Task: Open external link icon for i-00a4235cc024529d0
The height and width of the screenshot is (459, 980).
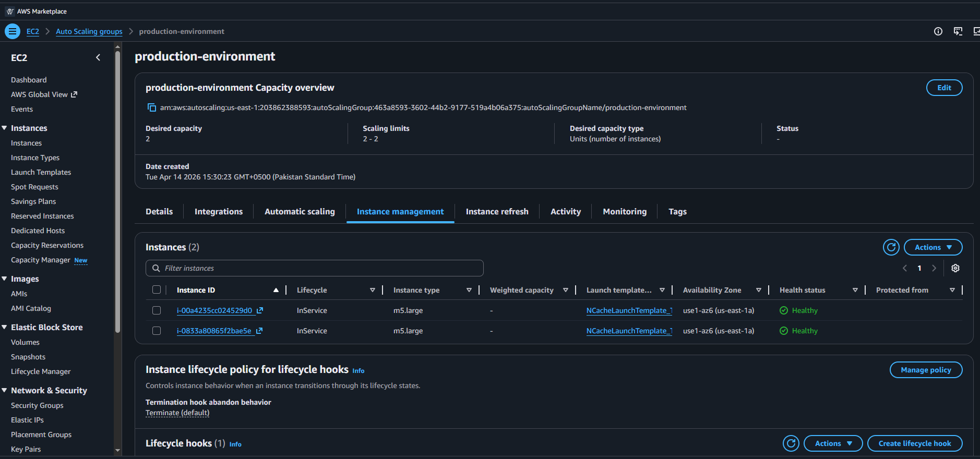Action: 260,310
